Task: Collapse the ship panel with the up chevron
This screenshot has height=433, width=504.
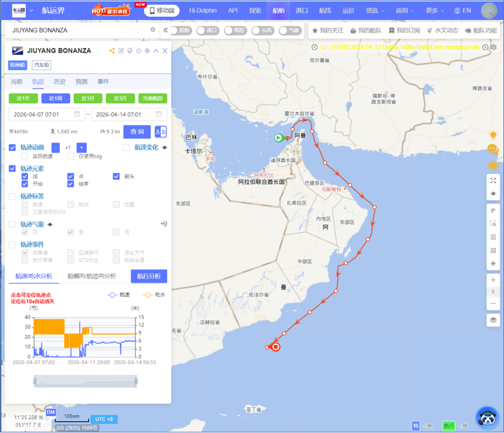Action: (x=156, y=51)
